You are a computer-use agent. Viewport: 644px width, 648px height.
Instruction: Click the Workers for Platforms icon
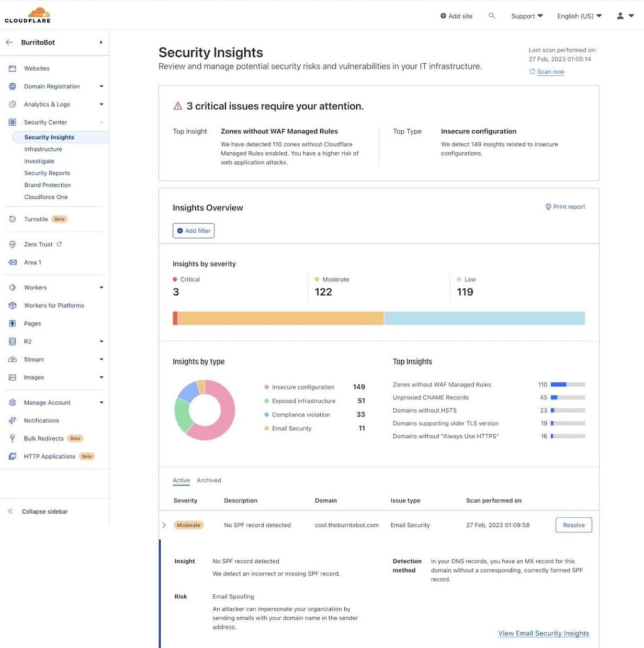[x=13, y=305]
